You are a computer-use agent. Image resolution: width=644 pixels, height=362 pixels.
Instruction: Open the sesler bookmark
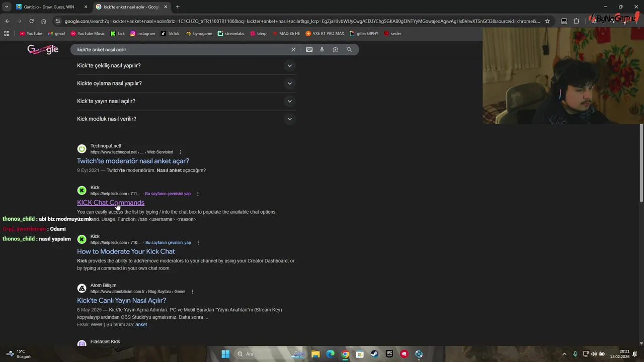click(x=392, y=34)
